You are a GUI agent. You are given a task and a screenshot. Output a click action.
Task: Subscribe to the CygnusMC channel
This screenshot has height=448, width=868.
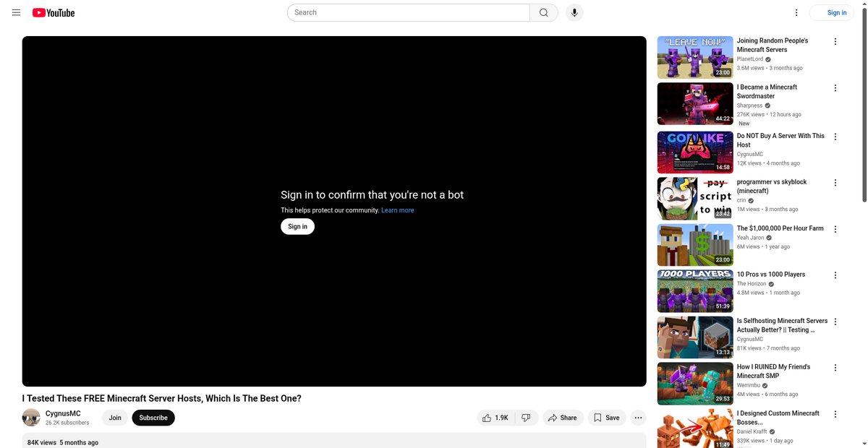click(153, 418)
